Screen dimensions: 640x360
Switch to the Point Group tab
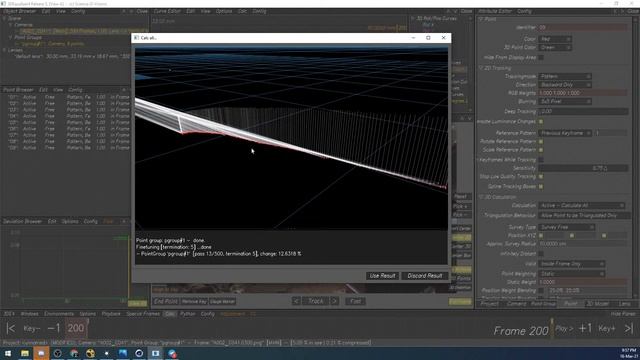click(543, 304)
